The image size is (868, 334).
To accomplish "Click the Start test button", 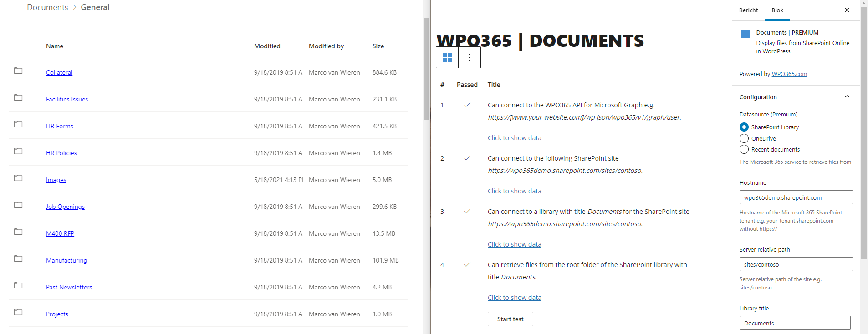I will (511, 319).
